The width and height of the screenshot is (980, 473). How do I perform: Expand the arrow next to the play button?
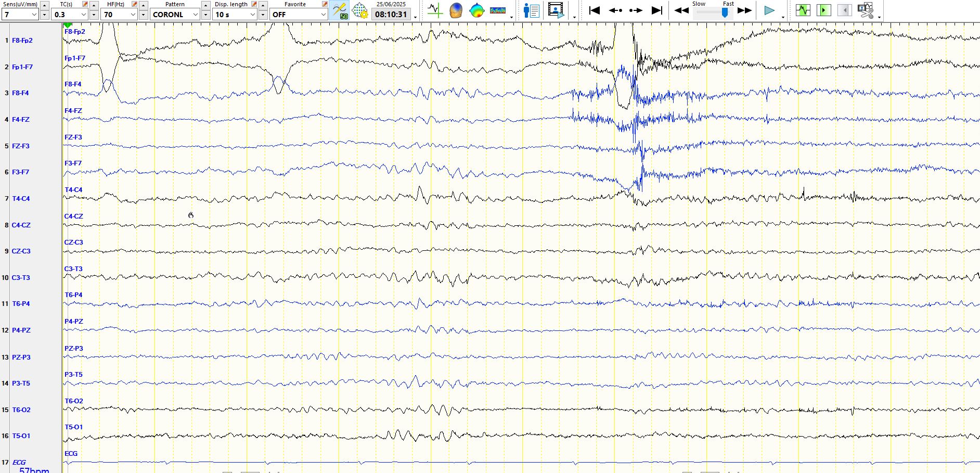[x=783, y=17]
